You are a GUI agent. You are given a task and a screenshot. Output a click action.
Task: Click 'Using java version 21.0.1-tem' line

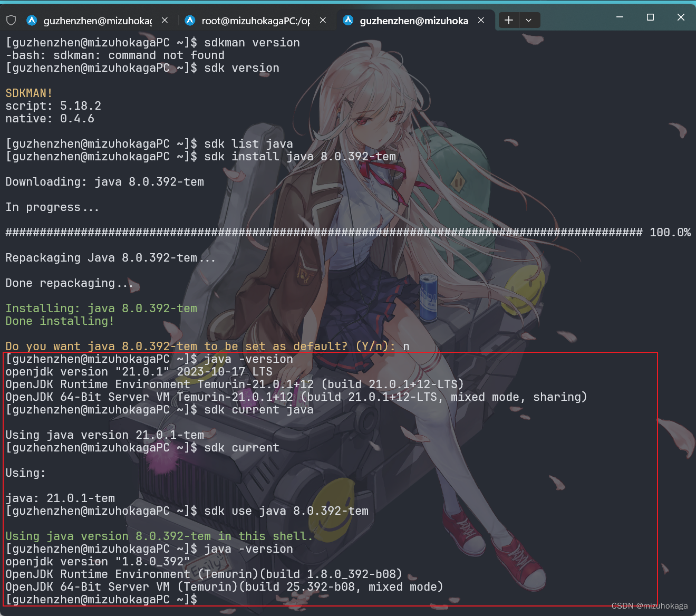click(104, 435)
